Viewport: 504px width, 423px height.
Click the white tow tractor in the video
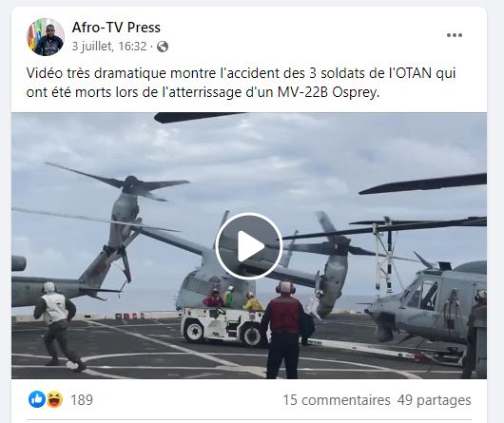point(223,326)
